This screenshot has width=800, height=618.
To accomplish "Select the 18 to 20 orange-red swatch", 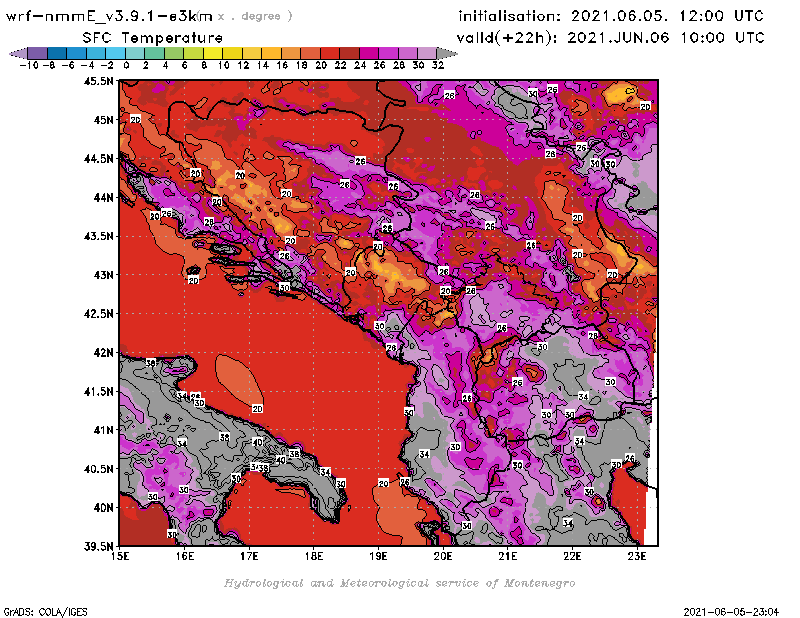I will (x=310, y=53).
